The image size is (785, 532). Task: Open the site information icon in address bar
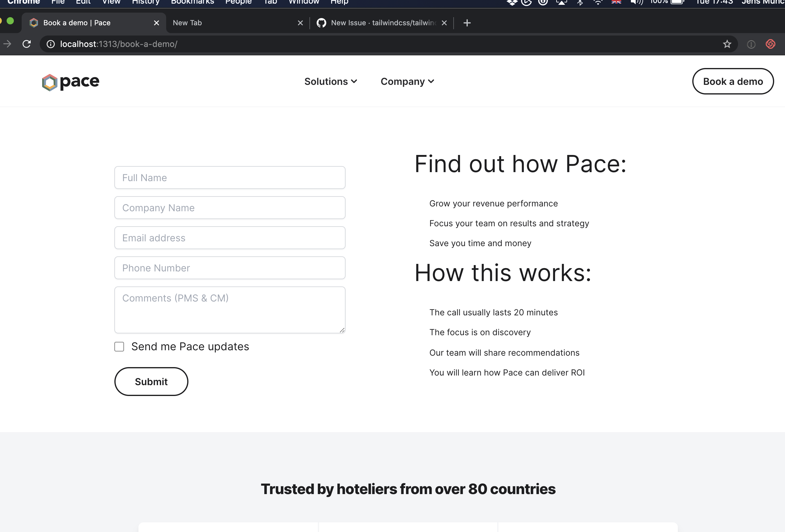(x=50, y=44)
